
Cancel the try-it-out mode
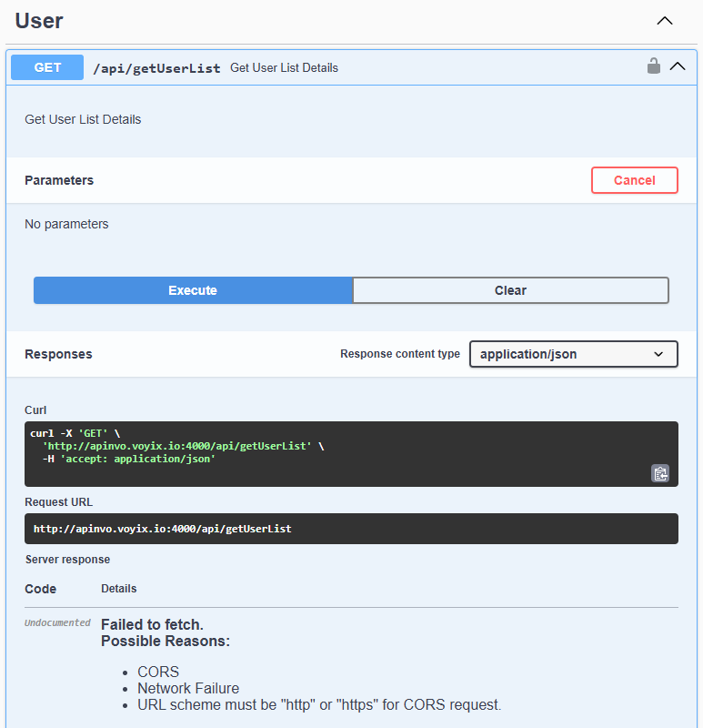(634, 180)
